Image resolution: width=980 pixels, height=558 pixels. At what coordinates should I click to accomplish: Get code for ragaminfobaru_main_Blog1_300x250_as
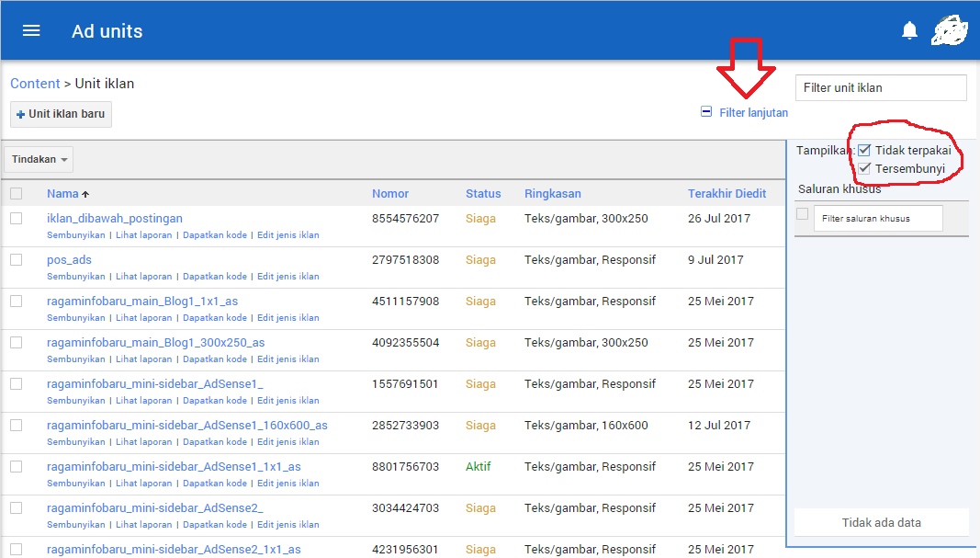(215, 359)
